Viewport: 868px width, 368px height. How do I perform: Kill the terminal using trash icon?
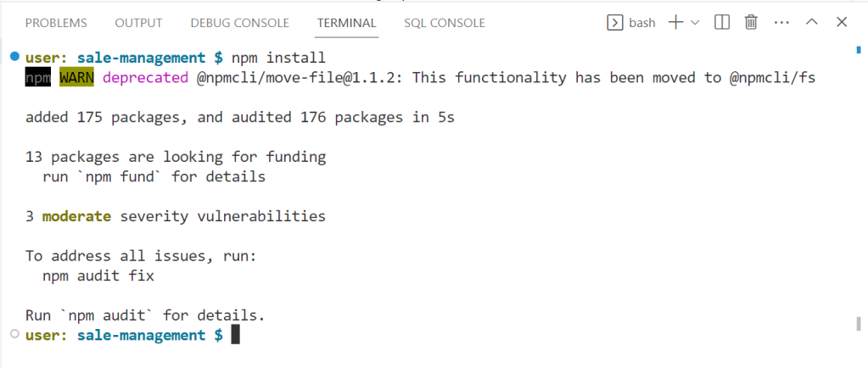pos(751,23)
